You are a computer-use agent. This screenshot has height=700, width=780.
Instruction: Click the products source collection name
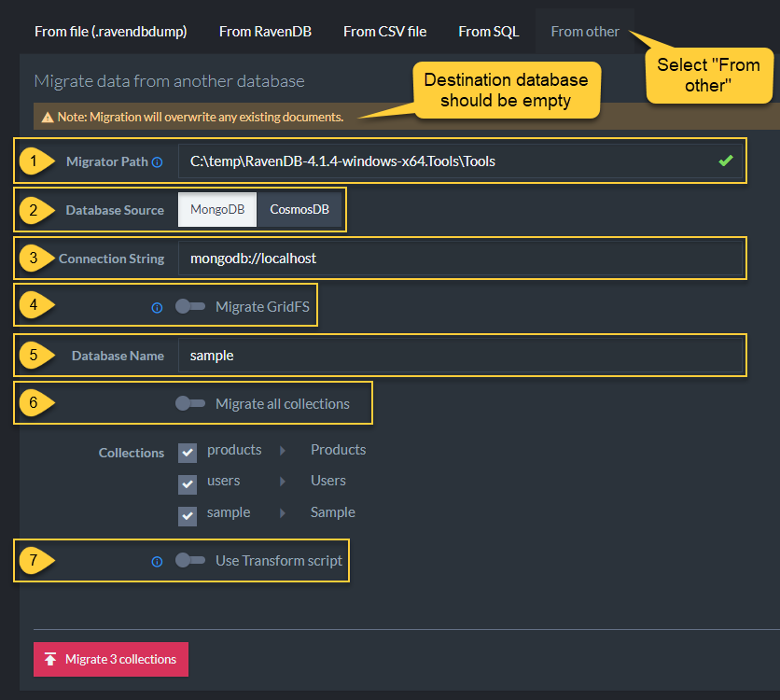(234, 450)
